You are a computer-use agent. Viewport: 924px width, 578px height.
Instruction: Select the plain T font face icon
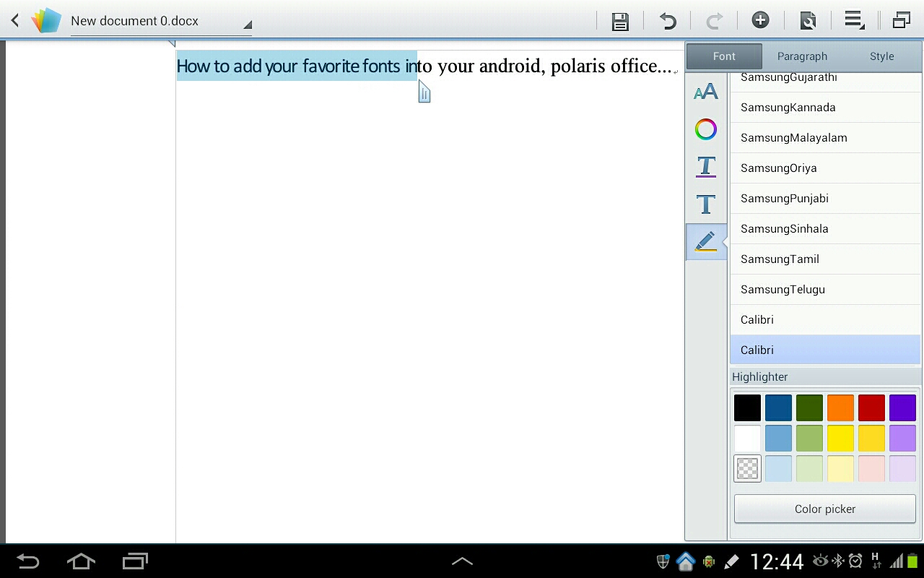pos(706,204)
